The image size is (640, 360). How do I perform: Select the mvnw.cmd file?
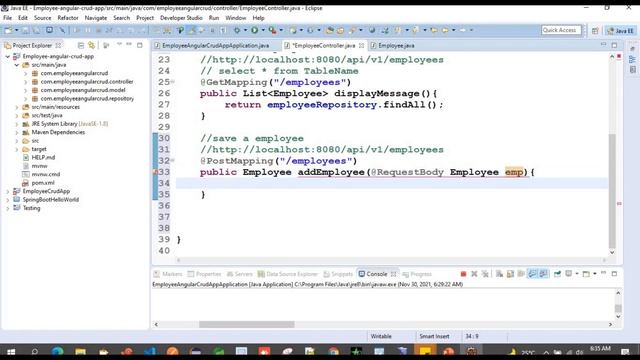45,174
